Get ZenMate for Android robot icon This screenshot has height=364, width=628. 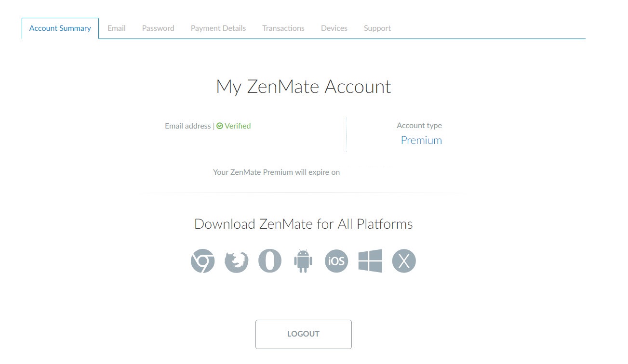click(303, 261)
